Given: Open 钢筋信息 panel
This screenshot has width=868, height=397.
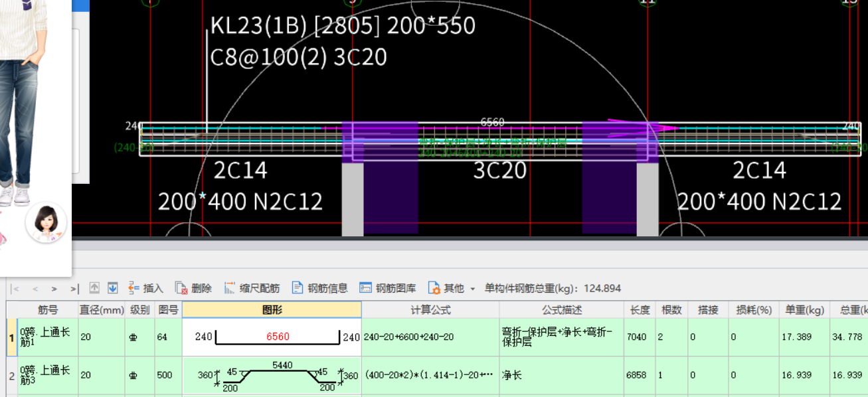Looking at the screenshot, I should pyautogui.click(x=319, y=288).
